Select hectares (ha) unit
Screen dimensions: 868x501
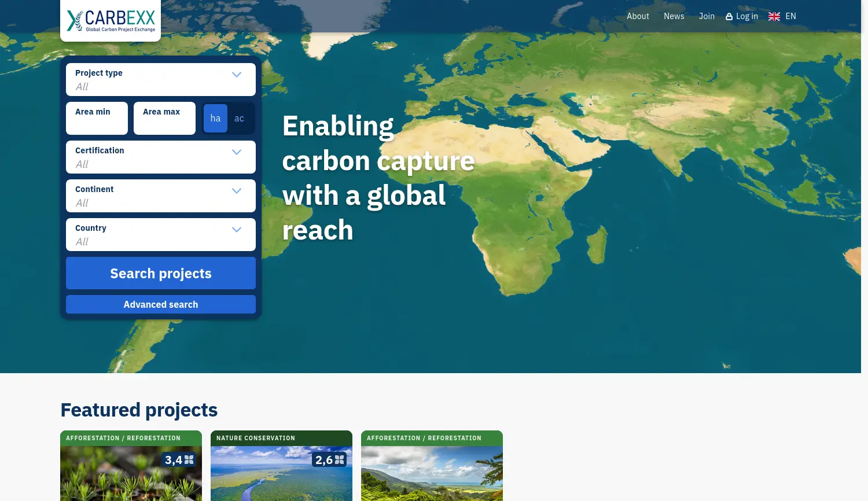click(x=215, y=119)
